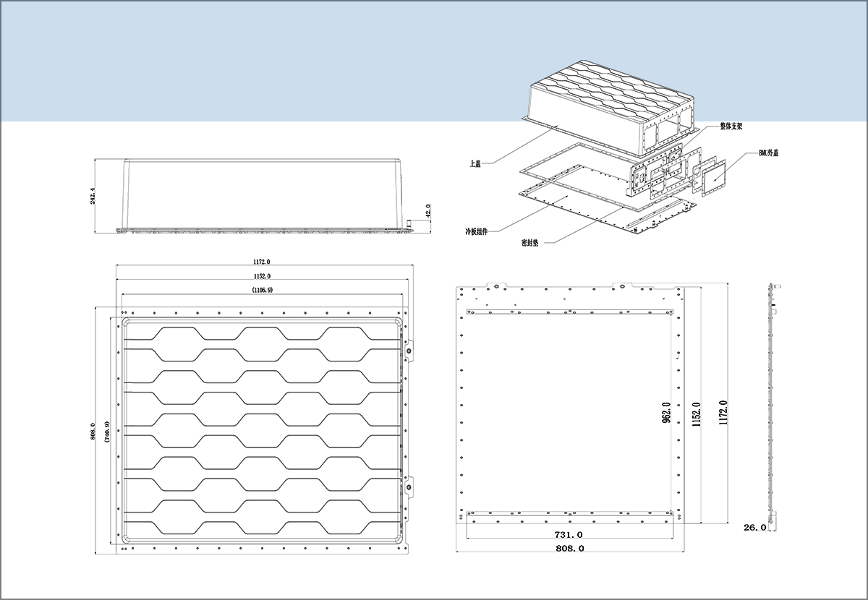Click the 冷板组件 label

(x=476, y=232)
